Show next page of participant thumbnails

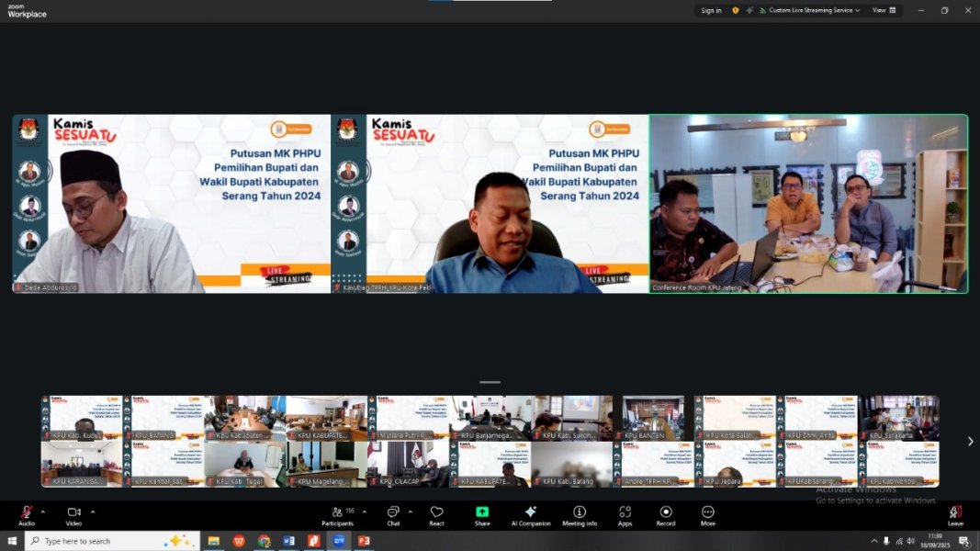tap(970, 442)
